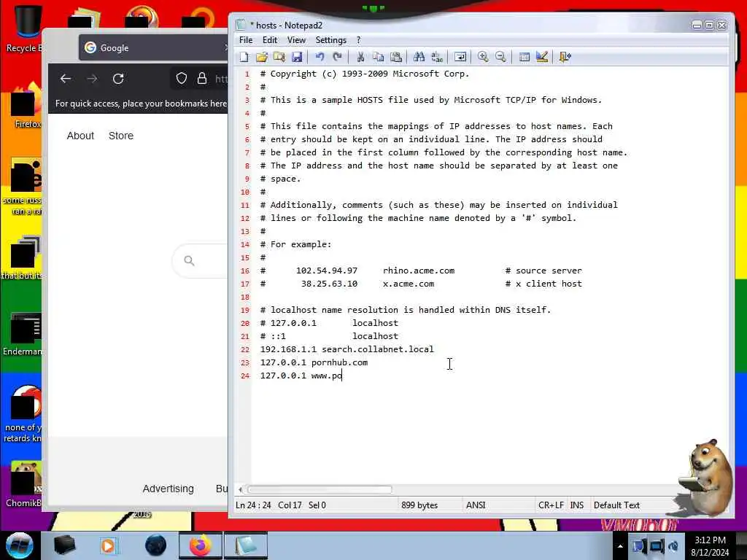Switch to Firefox from the taskbar
747x560 pixels.
[x=200, y=545]
